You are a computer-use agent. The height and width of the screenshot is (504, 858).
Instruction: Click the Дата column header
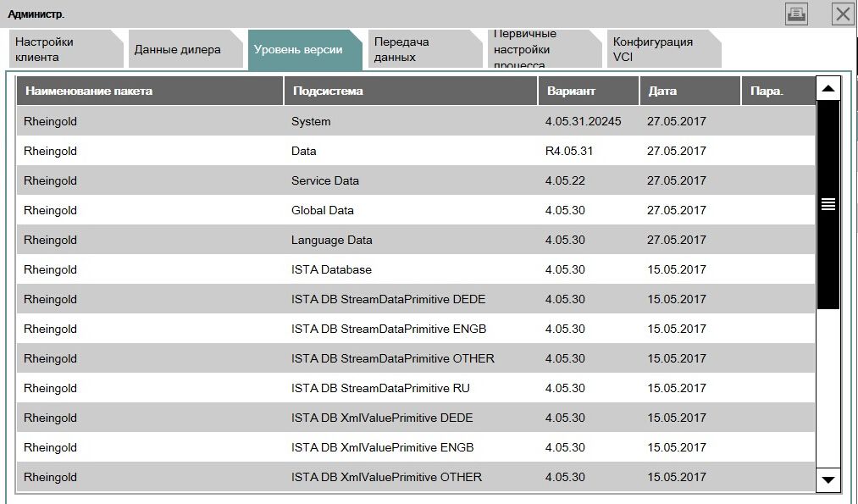(x=690, y=91)
